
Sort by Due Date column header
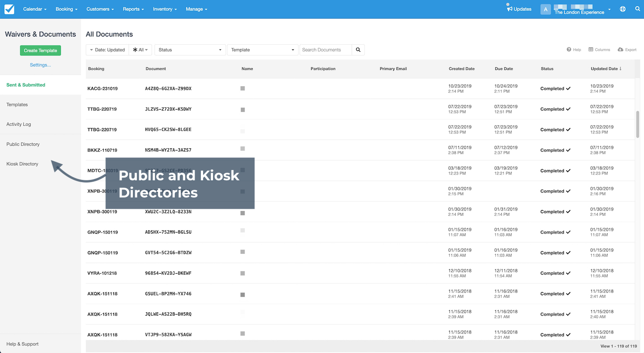504,69
